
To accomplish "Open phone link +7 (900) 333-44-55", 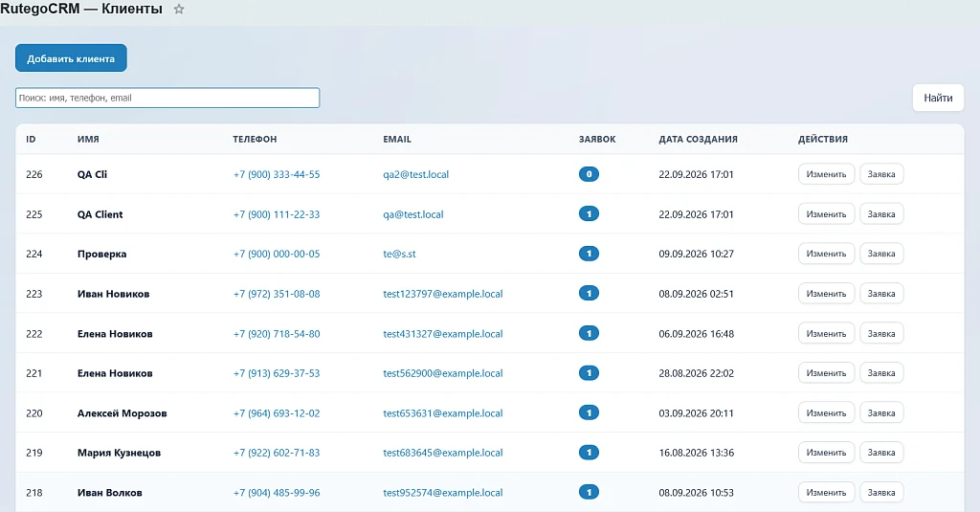I will point(277,174).
